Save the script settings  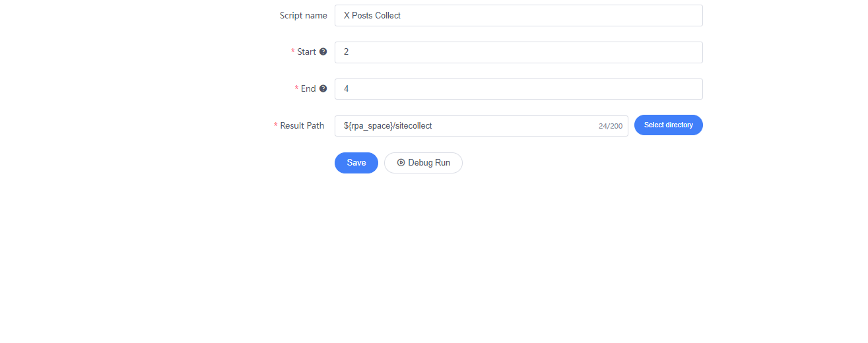click(x=356, y=163)
